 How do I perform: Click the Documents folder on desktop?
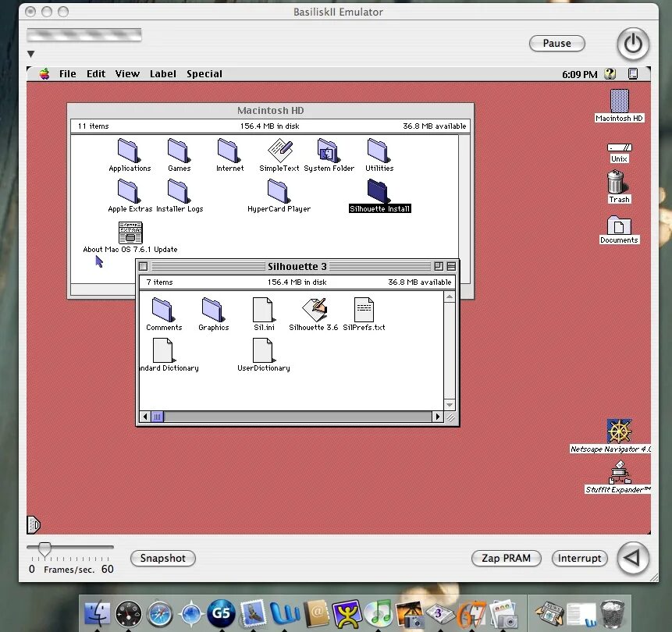pyautogui.click(x=619, y=225)
